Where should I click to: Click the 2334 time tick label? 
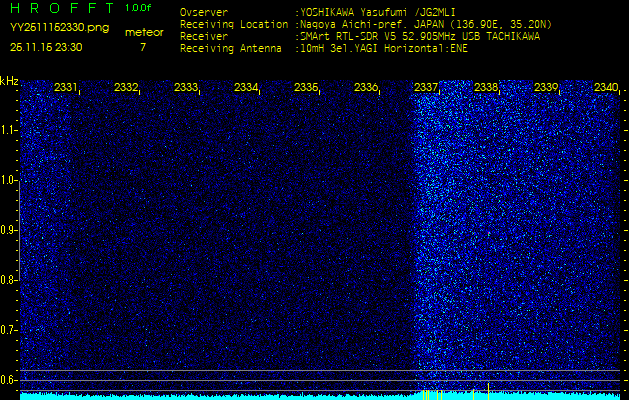pos(246,87)
